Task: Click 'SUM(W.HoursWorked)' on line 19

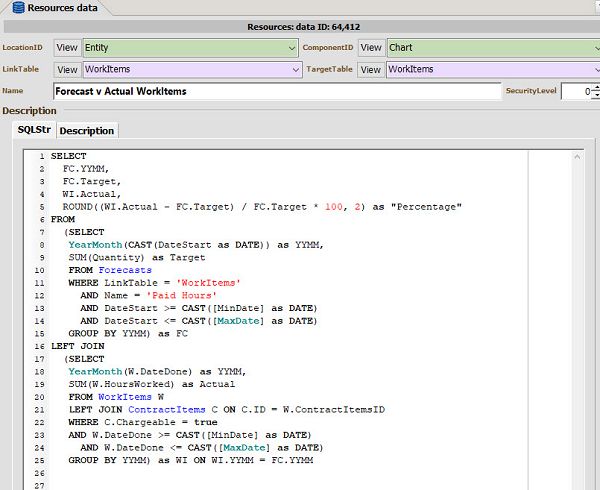Action: (x=121, y=384)
